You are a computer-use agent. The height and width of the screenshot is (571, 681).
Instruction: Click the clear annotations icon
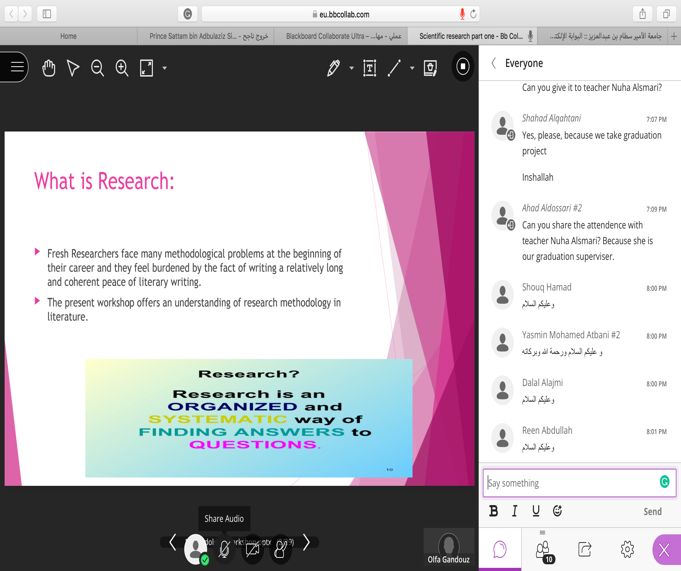[430, 68]
